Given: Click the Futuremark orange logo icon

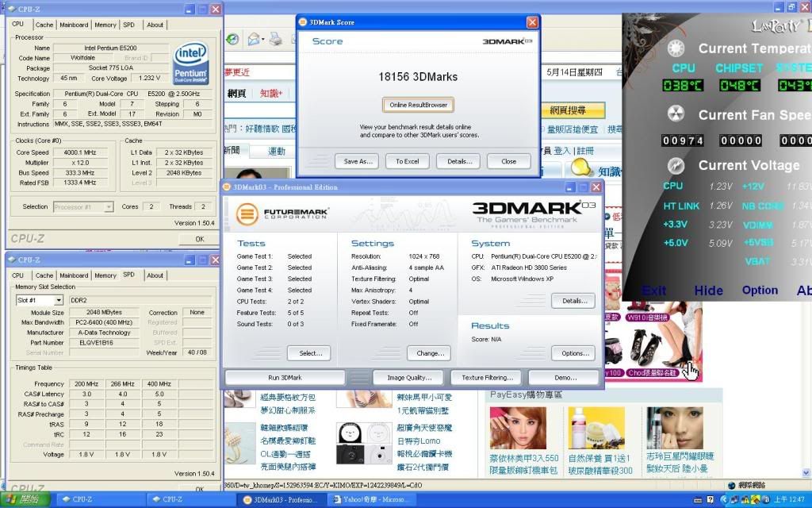Looking at the screenshot, I should [x=247, y=214].
